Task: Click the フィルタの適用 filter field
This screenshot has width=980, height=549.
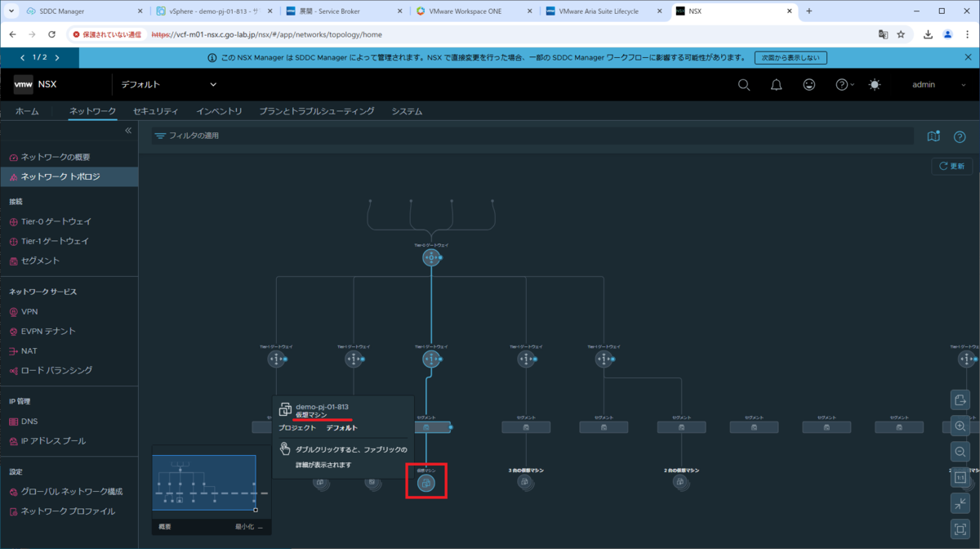Action: [532, 136]
